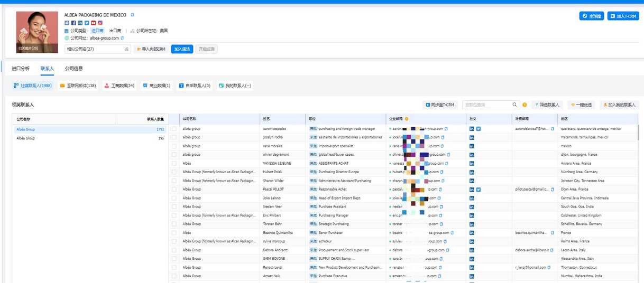This screenshot has height=283, width=644.
Task: Open Pascal PILLOT's Twitter profile icon
Action: tap(479, 189)
